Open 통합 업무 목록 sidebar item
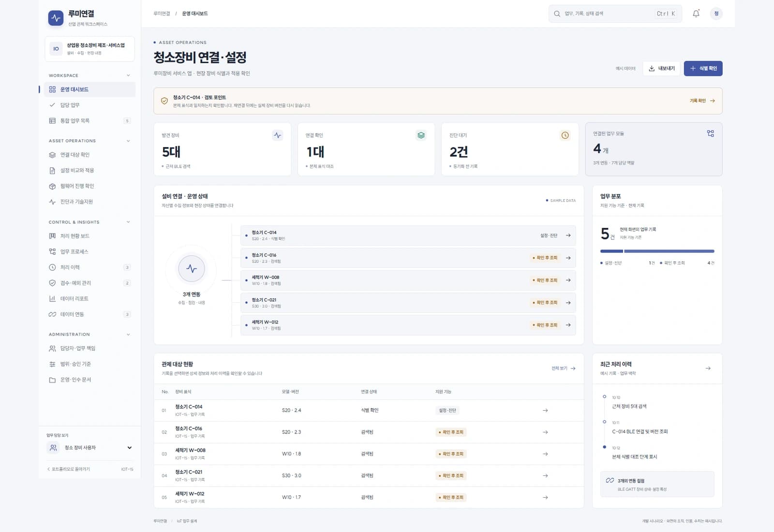774x532 pixels. [x=90, y=121]
